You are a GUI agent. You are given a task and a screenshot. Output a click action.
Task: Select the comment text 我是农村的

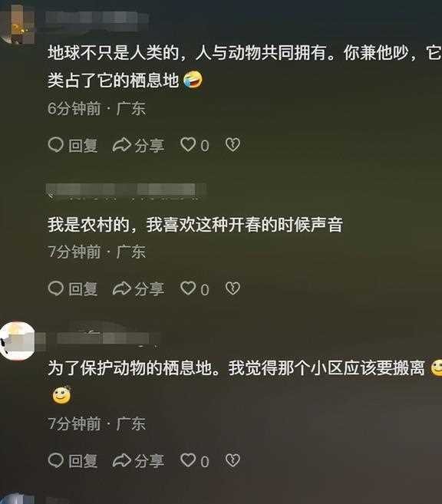coord(88,225)
